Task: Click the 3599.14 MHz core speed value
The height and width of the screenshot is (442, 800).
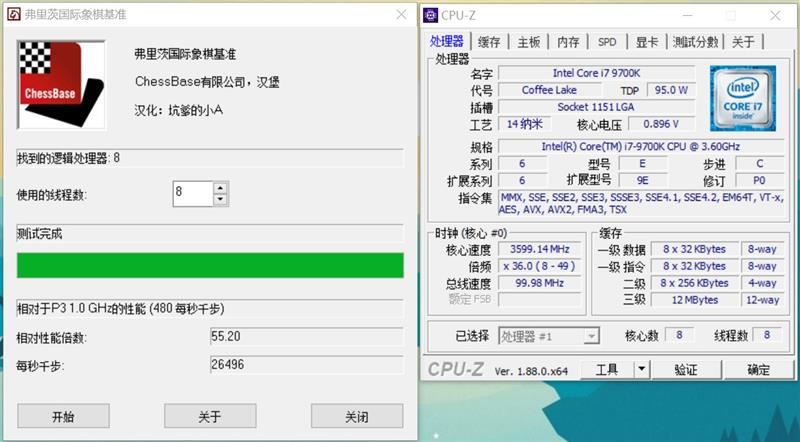Action: pos(540,249)
